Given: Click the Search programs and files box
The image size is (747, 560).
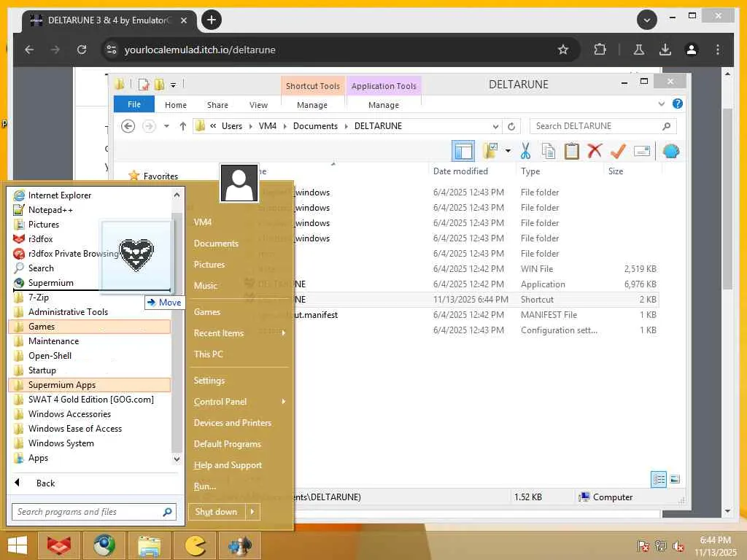Looking at the screenshot, I should (x=94, y=512).
